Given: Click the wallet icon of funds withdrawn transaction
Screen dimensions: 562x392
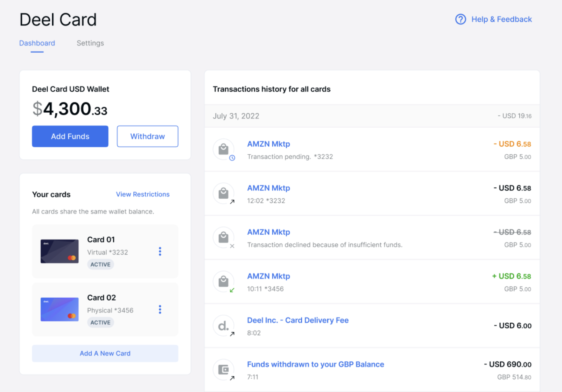Looking at the screenshot, I should pyautogui.click(x=223, y=369).
